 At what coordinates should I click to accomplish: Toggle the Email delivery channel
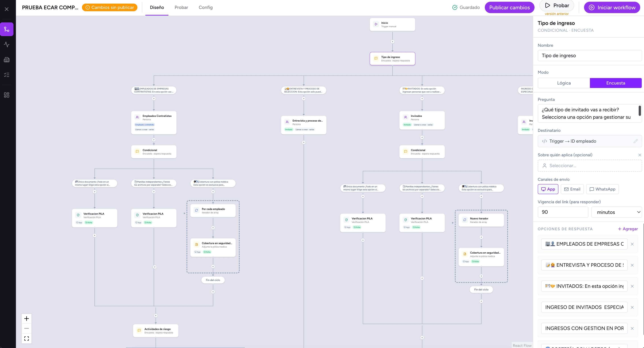click(572, 189)
